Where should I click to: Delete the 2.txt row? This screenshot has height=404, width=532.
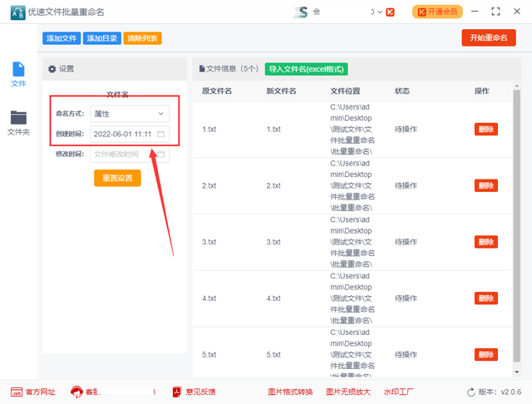(x=485, y=185)
